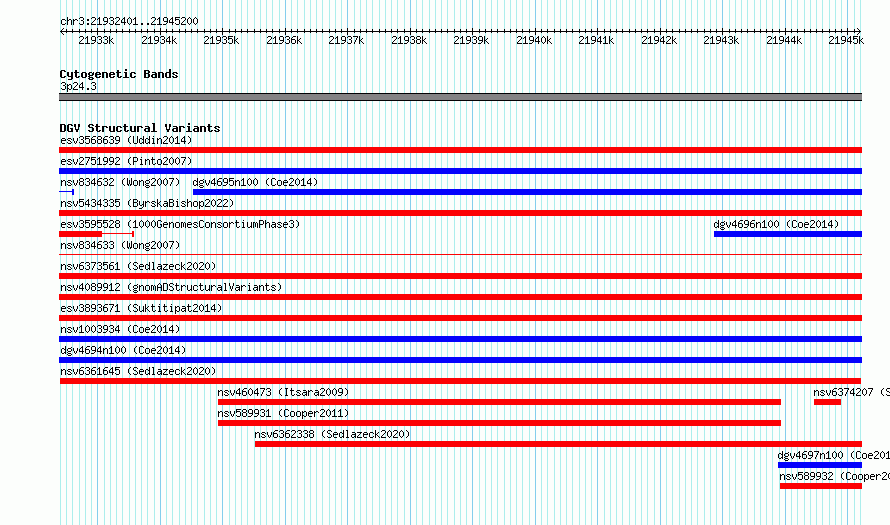
Task: Open nsv5434335 (ByrskaBishop2022) variant
Action: 147,203
